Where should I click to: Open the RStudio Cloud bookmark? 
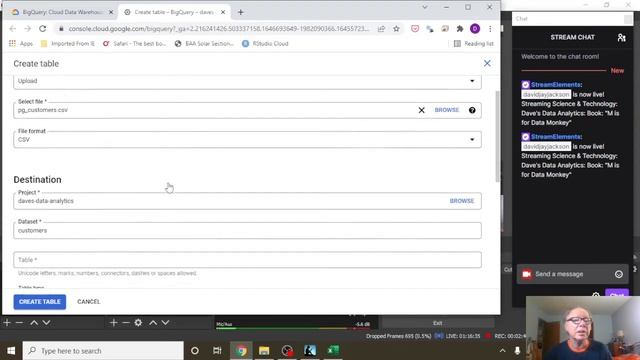(x=265, y=44)
